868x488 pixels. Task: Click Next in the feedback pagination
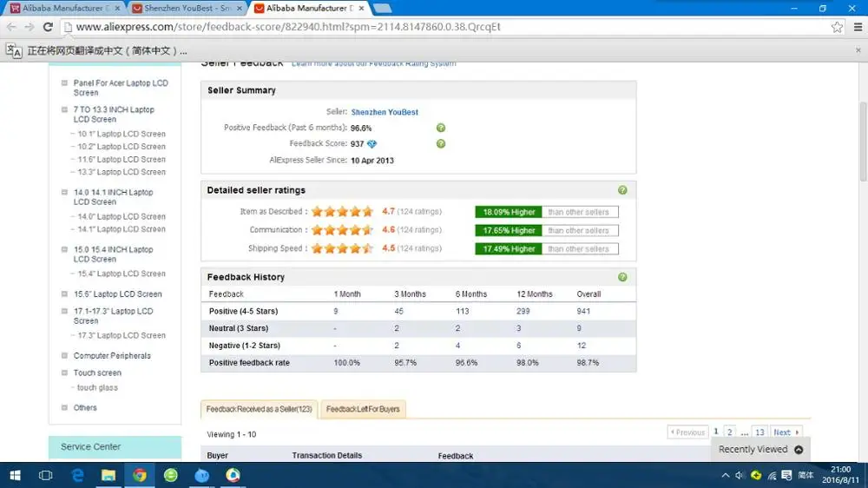pyautogui.click(x=786, y=432)
